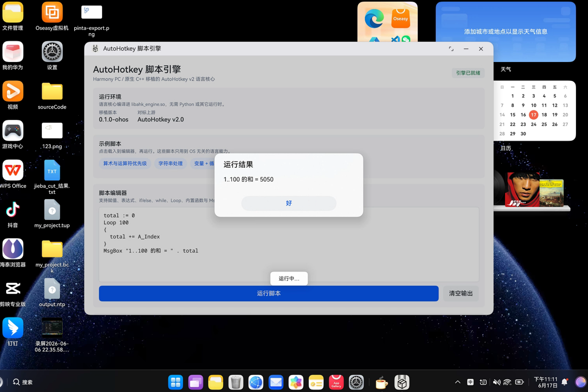This screenshot has width=588, height=392.
Task: Launch the 抖音 app icon
Action: pos(13,210)
